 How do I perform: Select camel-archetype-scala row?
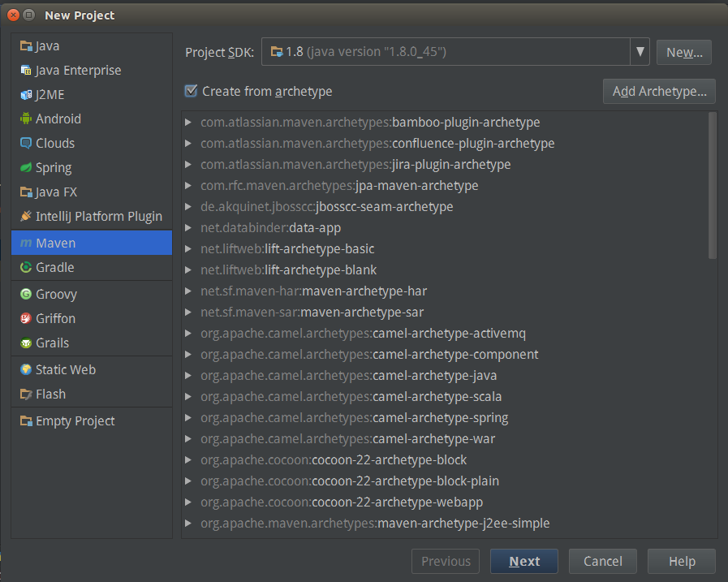[446, 397]
